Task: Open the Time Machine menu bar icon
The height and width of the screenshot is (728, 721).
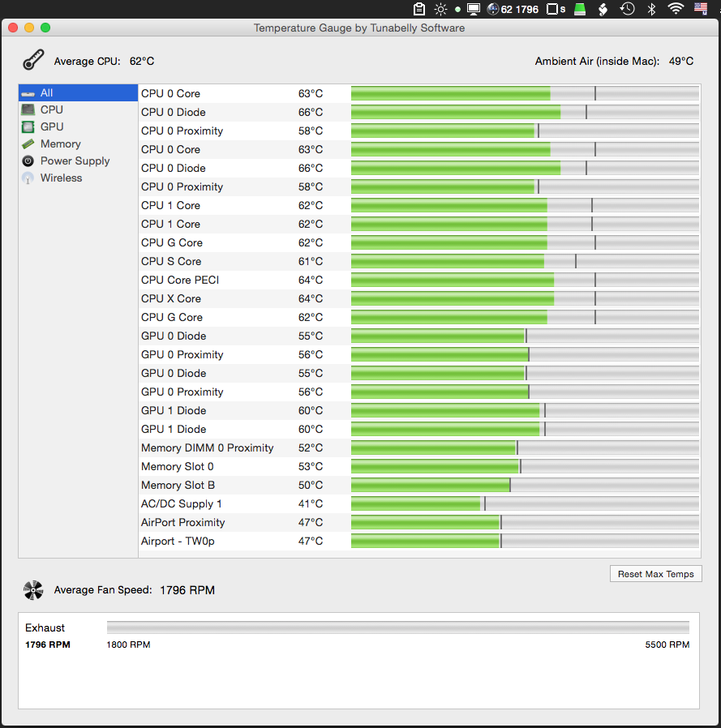Action: (627, 9)
